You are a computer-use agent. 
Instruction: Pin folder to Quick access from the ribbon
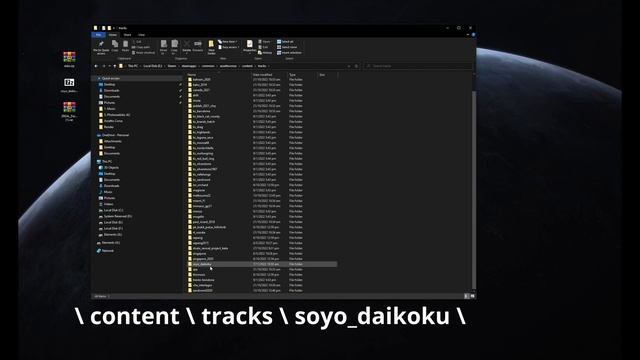[x=101, y=47]
